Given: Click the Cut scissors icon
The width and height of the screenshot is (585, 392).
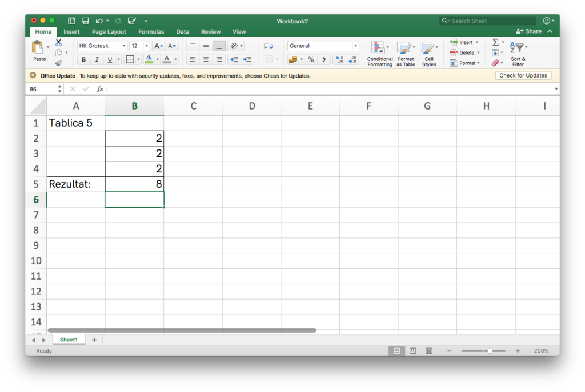Looking at the screenshot, I should (x=58, y=43).
